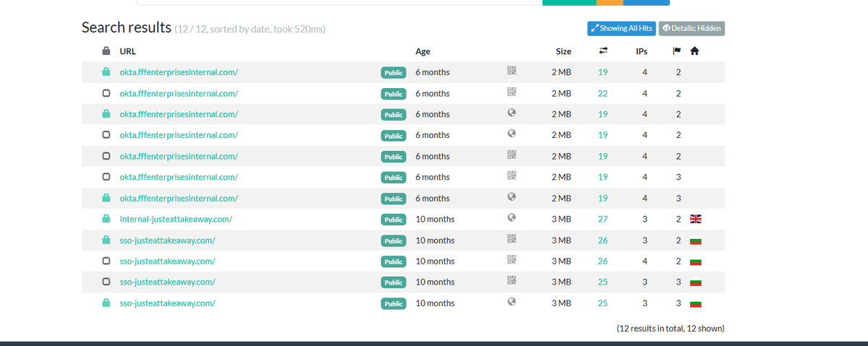Click Public badge in okta row with 22 requests
The image size is (868, 346).
click(393, 94)
